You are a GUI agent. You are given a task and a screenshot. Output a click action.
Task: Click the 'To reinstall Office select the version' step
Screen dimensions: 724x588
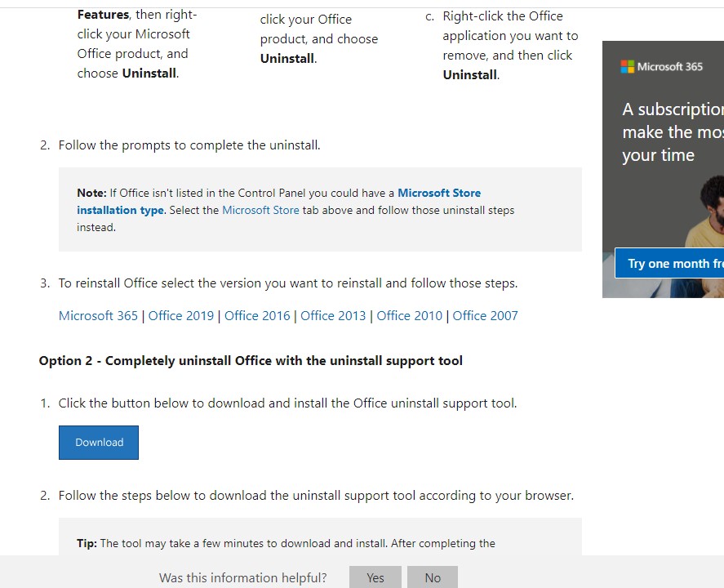[x=288, y=283]
